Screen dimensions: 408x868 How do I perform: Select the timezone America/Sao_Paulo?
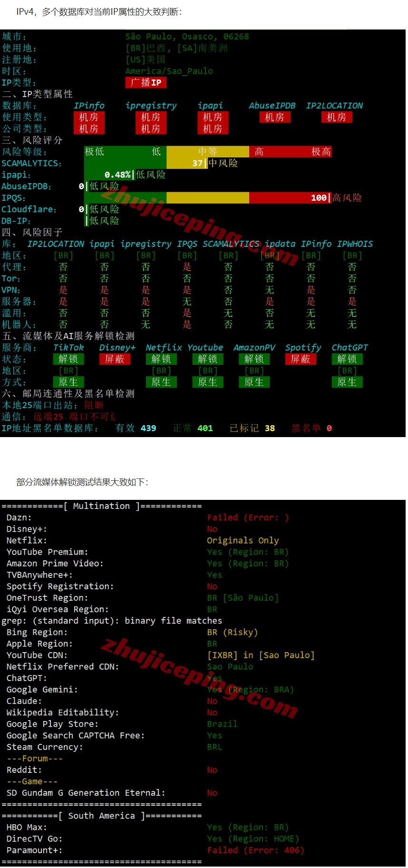(x=169, y=71)
